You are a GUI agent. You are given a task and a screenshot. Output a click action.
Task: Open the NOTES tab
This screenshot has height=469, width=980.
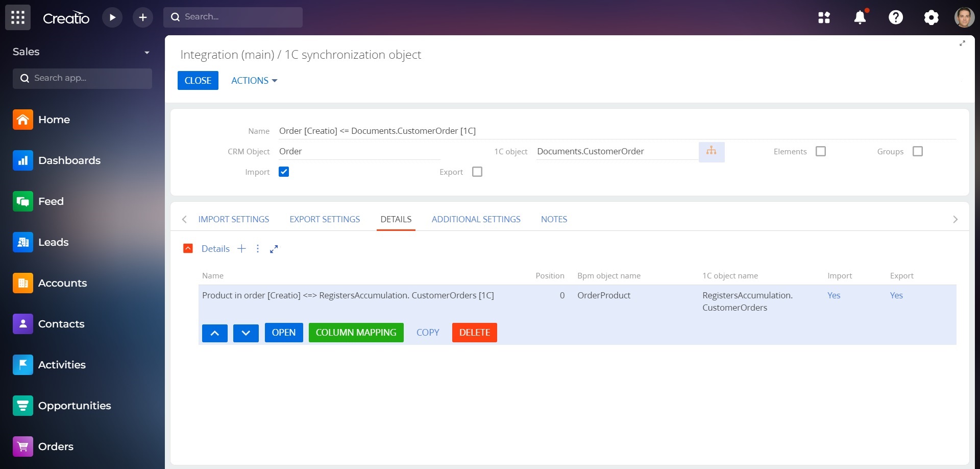coord(554,219)
